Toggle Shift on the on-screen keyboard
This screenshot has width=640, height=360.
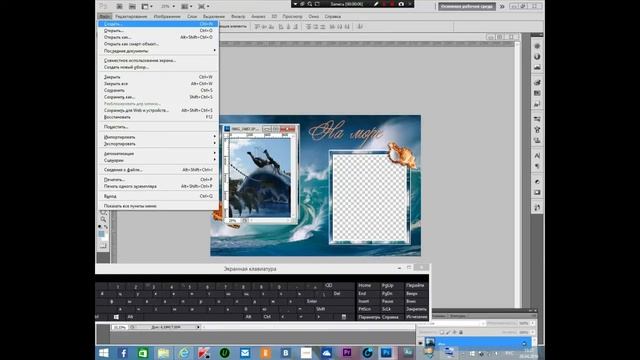point(321,309)
